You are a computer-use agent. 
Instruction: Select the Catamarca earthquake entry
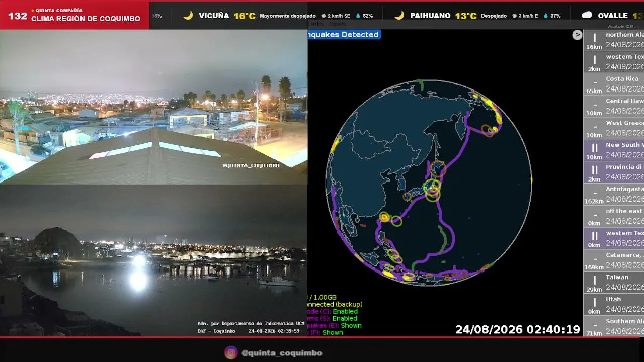(x=614, y=261)
